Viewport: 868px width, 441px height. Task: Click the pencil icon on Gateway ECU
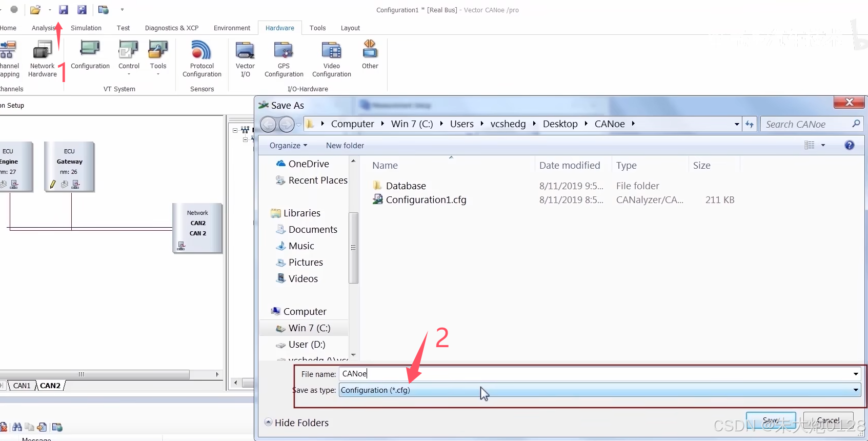pyautogui.click(x=53, y=184)
